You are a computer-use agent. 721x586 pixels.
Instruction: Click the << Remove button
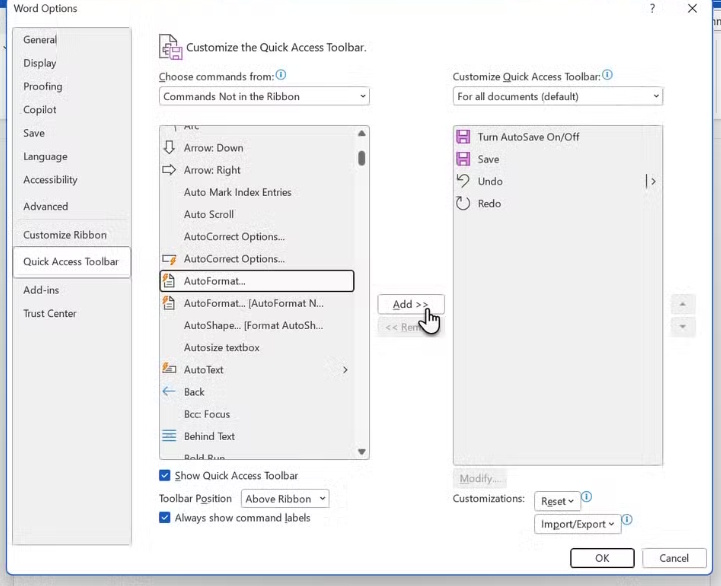(411, 327)
